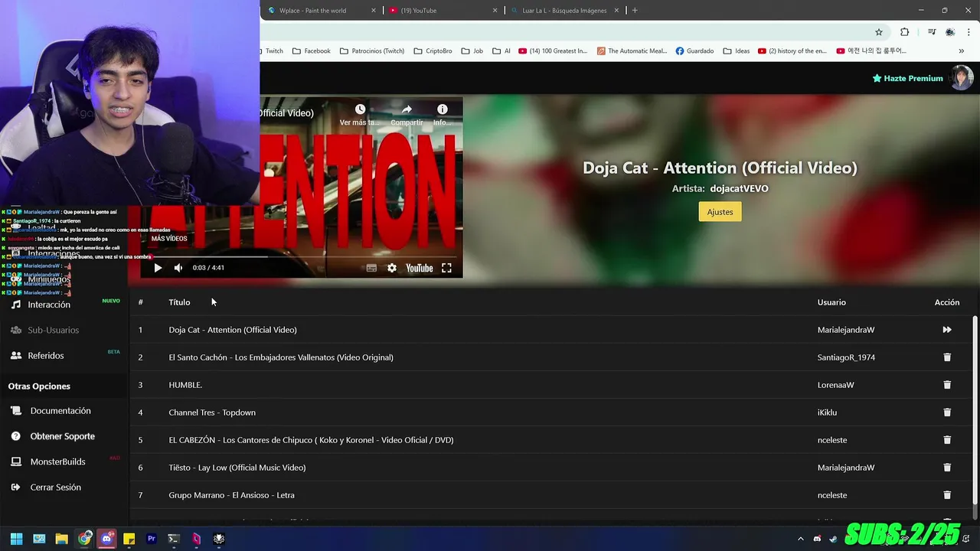Open Patrocinios (Twitch) bookmark folder
The image size is (980, 551).
(371, 51)
